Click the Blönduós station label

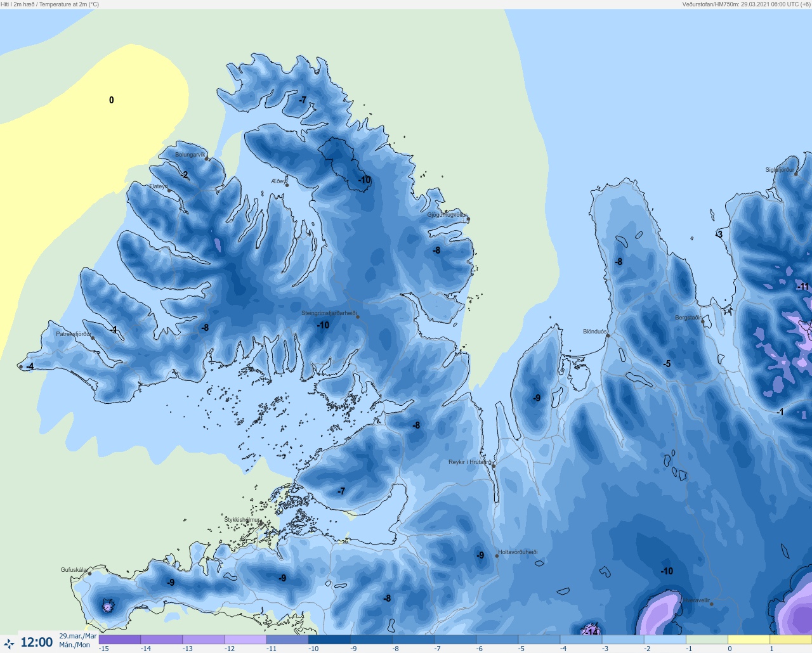[594, 332]
